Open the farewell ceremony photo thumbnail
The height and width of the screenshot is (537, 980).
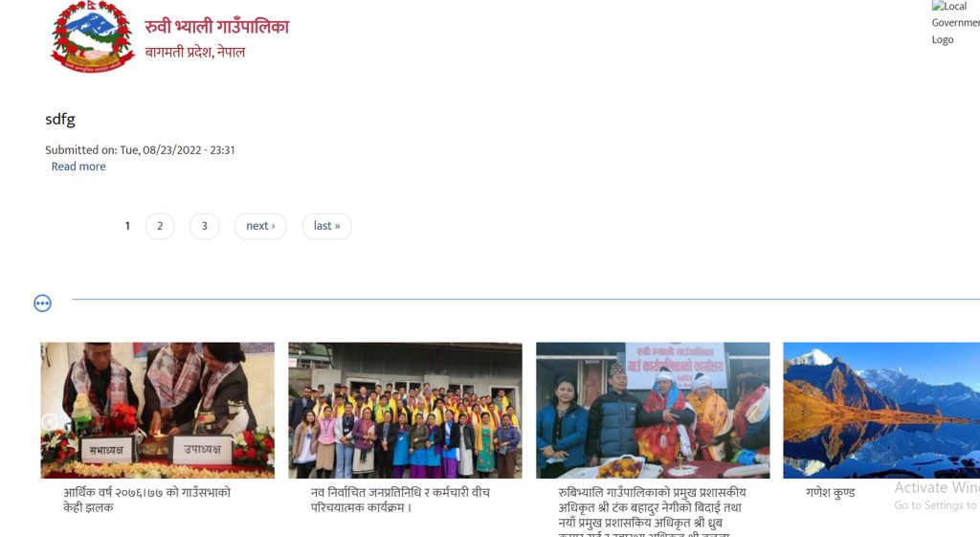click(653, 410)
